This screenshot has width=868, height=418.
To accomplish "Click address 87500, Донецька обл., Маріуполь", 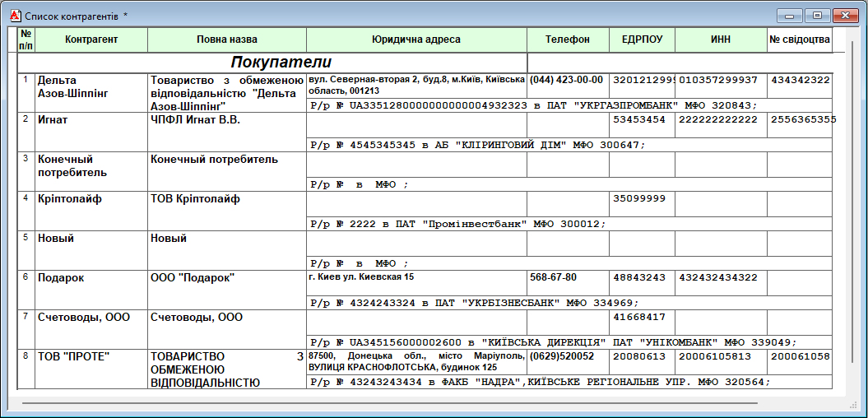I will (416, 361).
